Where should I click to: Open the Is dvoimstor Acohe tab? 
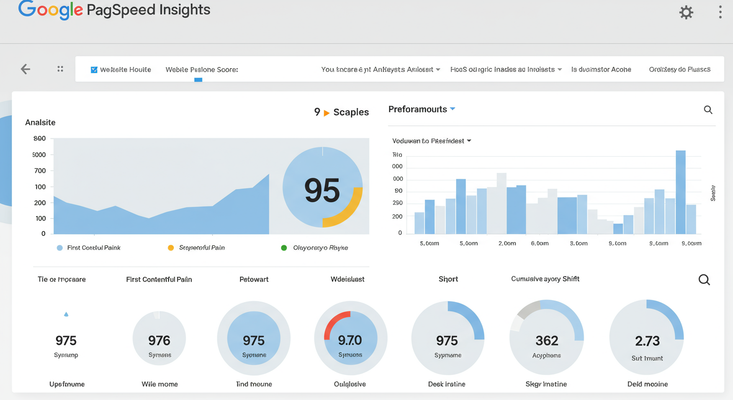[x=601, y=70]
